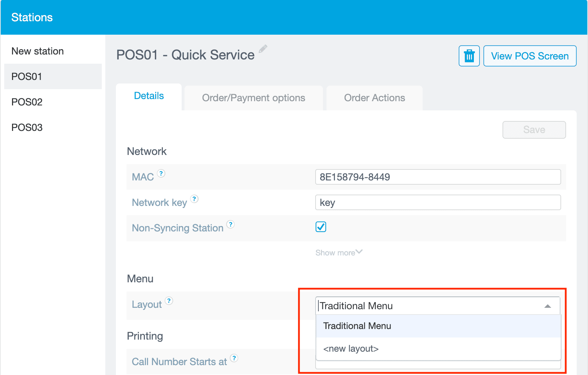Open the Order Actions tab
Screen dimensions: 588x375
click(x=374, y=98)
